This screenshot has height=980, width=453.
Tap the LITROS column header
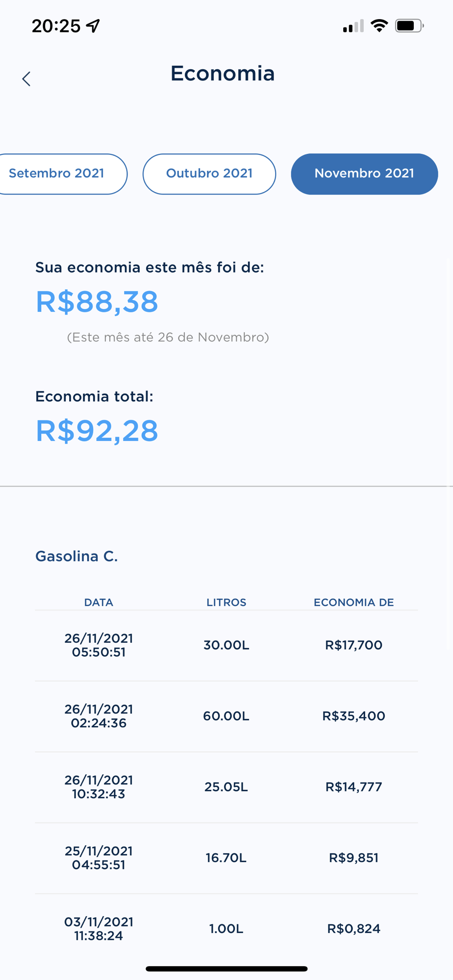coord(226,602)
